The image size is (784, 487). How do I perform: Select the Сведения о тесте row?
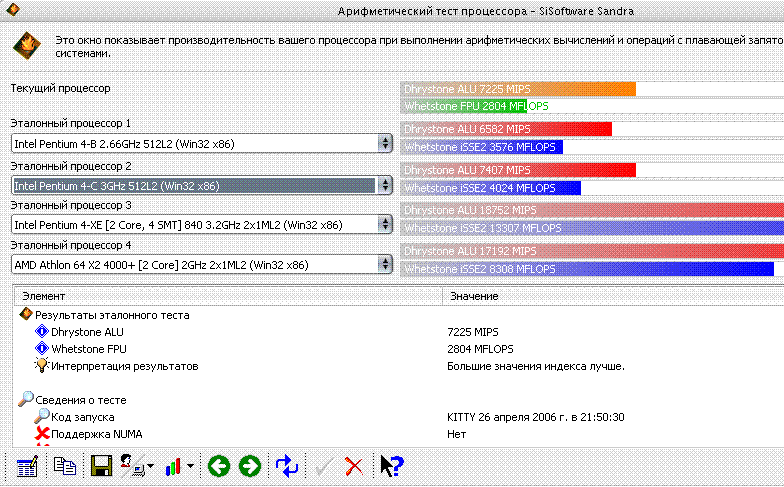tap(399, 400)
